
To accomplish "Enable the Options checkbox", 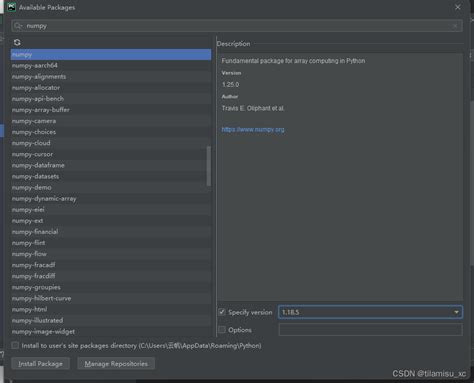I will pyautogui.click(x=222, y=330).
